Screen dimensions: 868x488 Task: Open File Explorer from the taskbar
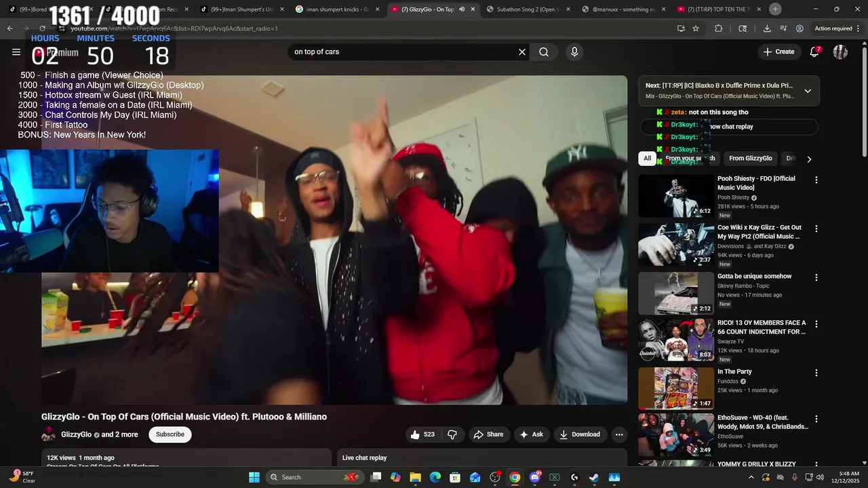click(x=415, y=477)
